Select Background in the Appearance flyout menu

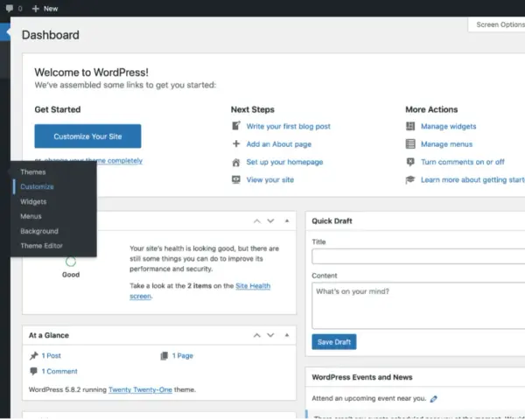(39, 231)
